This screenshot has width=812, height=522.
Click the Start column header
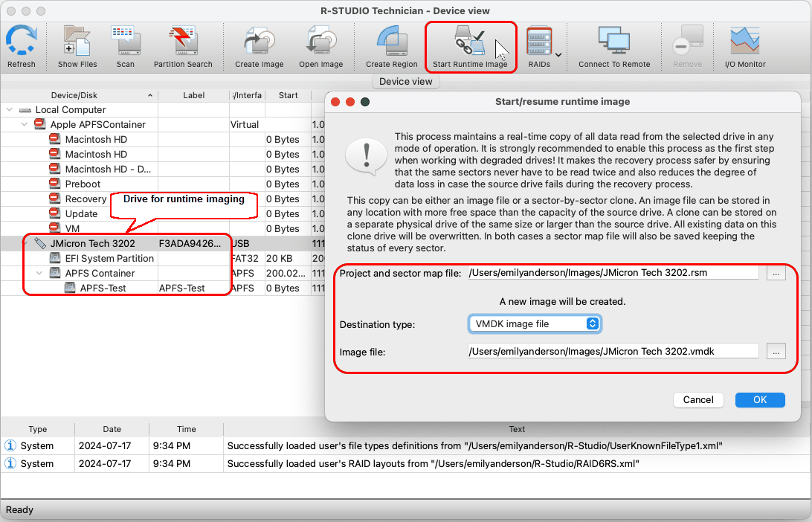pyautogui.click(x=288, y=95)
